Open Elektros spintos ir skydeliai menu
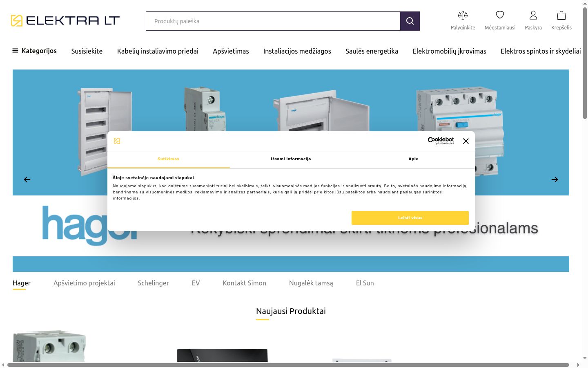This screenshot has width=588, height=368. 541,51
